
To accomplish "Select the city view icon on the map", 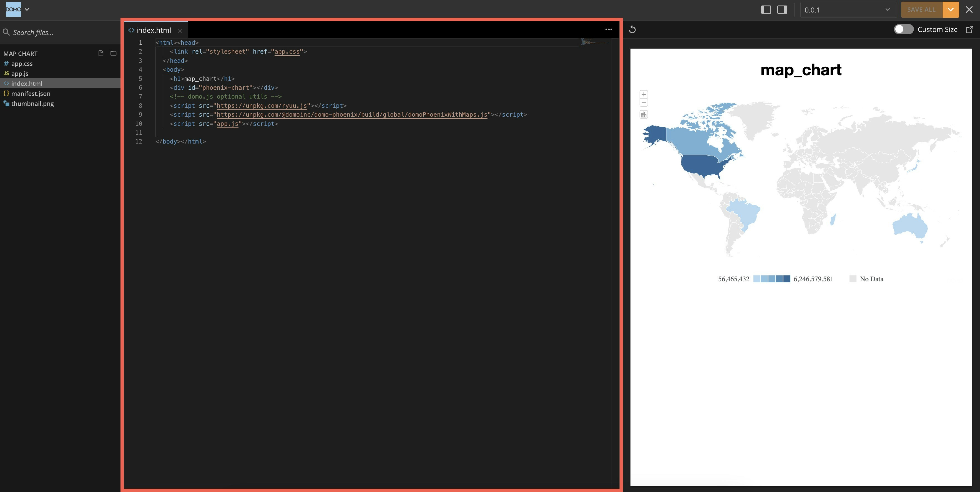I will pos(643,114).
